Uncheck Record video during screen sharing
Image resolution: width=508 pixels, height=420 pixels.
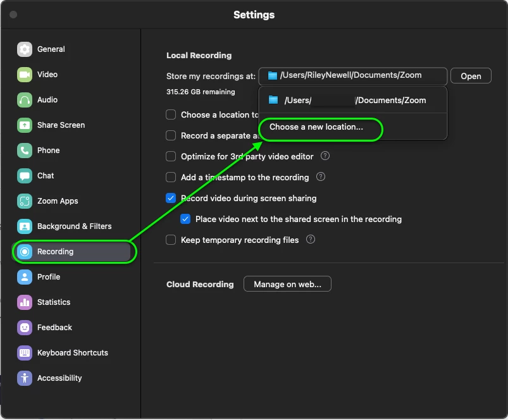click(x=171, y=198)
